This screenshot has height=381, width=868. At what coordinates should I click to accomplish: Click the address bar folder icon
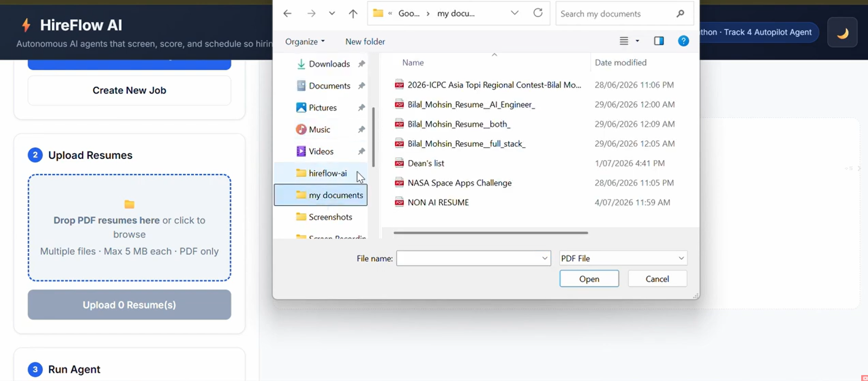tap(378, 13)
